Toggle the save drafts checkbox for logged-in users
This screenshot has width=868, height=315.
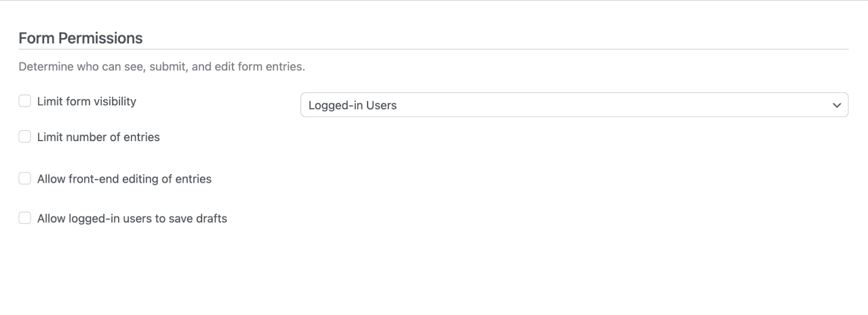coord(25,218)
